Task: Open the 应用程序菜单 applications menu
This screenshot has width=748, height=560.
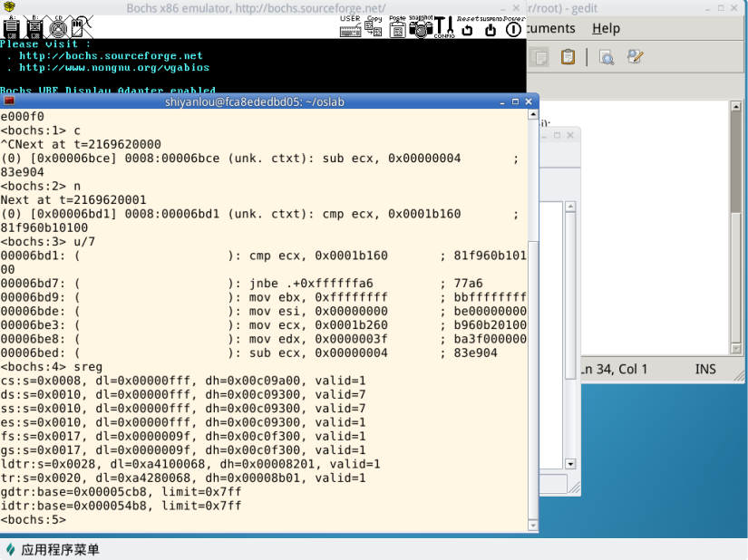Action: 53,549
